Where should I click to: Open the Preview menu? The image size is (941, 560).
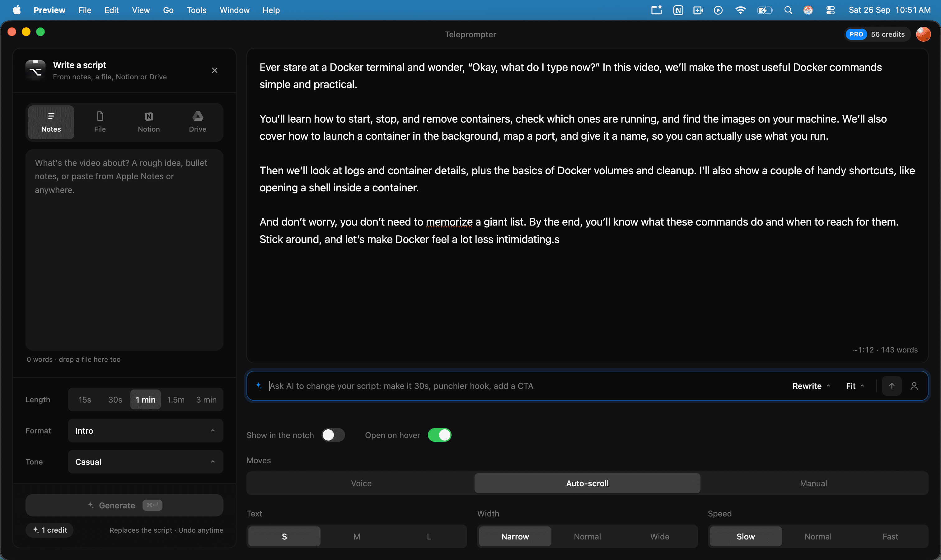tap(49, 10)
